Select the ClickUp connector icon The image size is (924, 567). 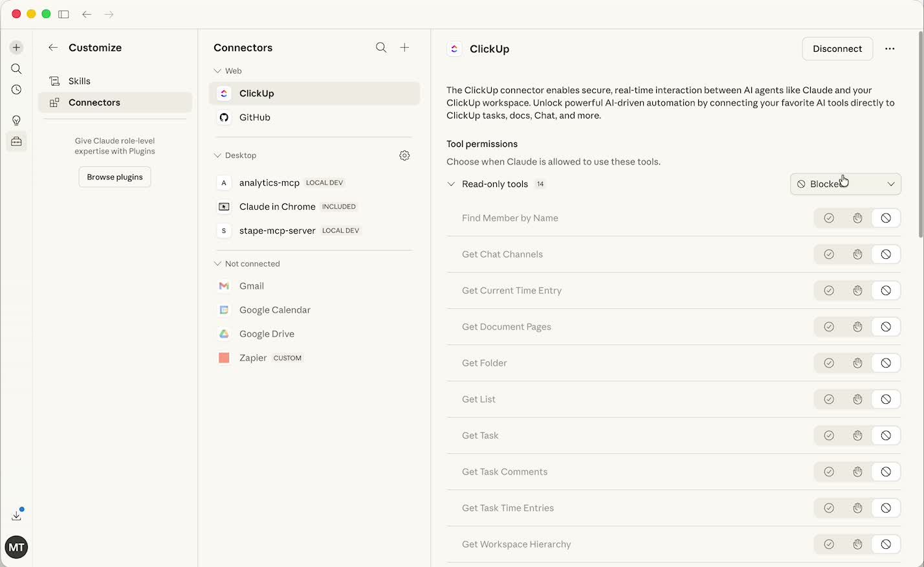[x=223, y=93]
